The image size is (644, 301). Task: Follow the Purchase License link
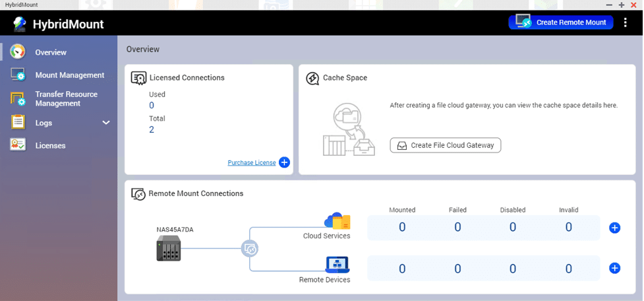[x=252, y=163]
